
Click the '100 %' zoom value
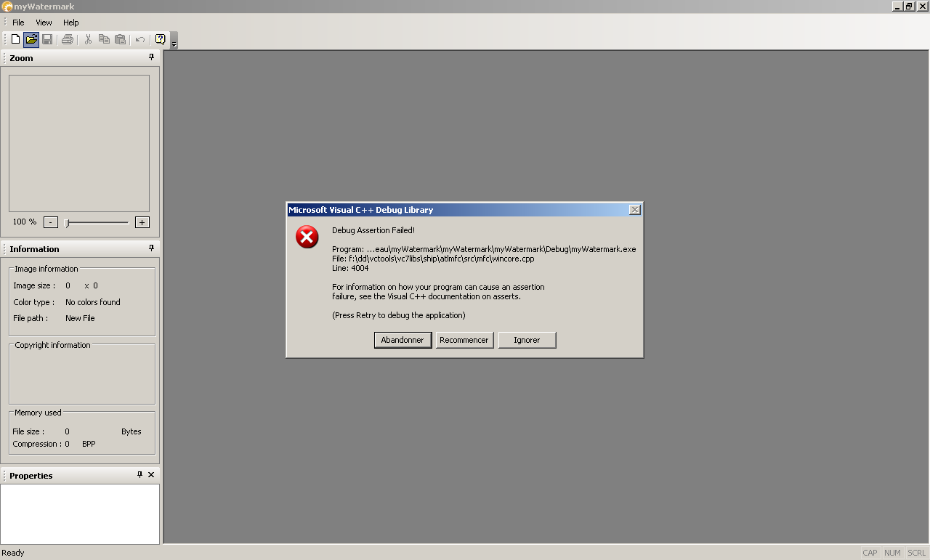tap(25, 222)
